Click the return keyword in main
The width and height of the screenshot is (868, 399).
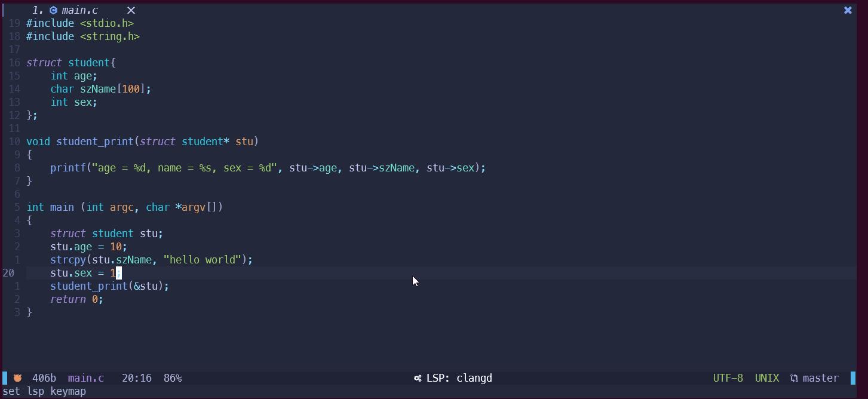coord(68,299)
